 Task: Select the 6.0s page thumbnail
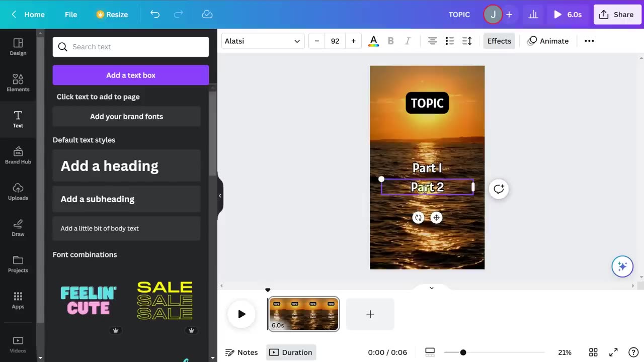coord(303,314)
